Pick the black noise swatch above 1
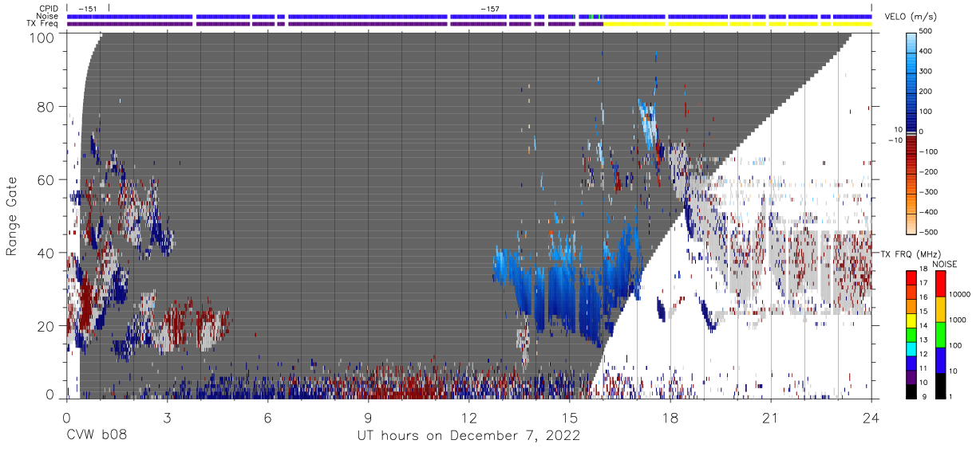 coord(939,385)
